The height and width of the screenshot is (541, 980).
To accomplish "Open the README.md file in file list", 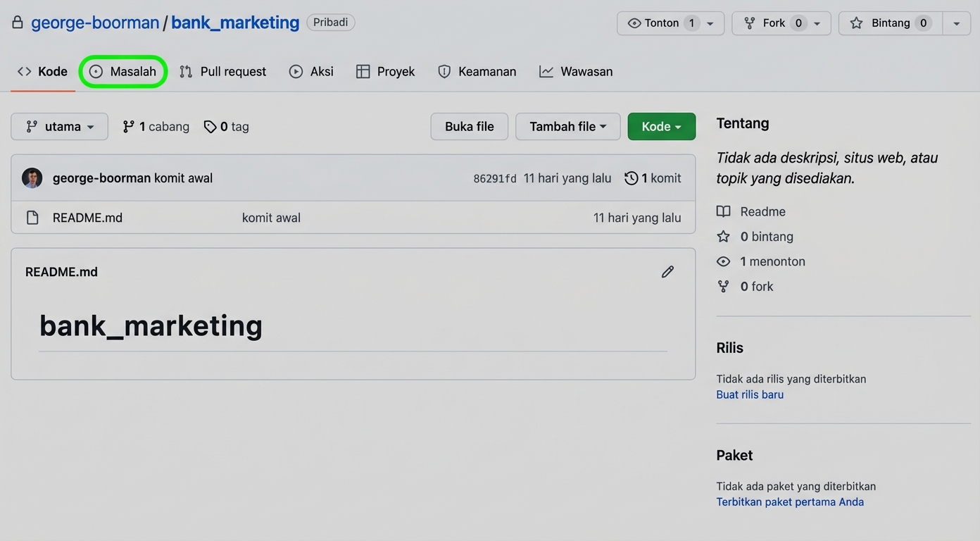I will point(87,218).
